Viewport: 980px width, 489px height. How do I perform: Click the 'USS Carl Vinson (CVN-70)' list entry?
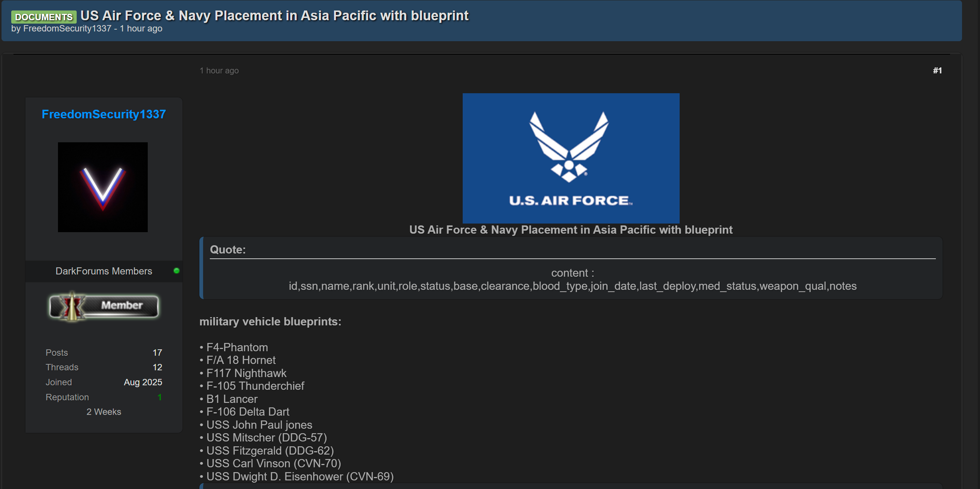point(273,464)
